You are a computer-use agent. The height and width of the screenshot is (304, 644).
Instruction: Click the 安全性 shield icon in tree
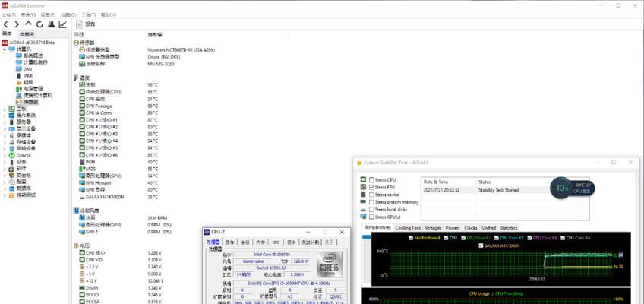(x=11, y=175)
